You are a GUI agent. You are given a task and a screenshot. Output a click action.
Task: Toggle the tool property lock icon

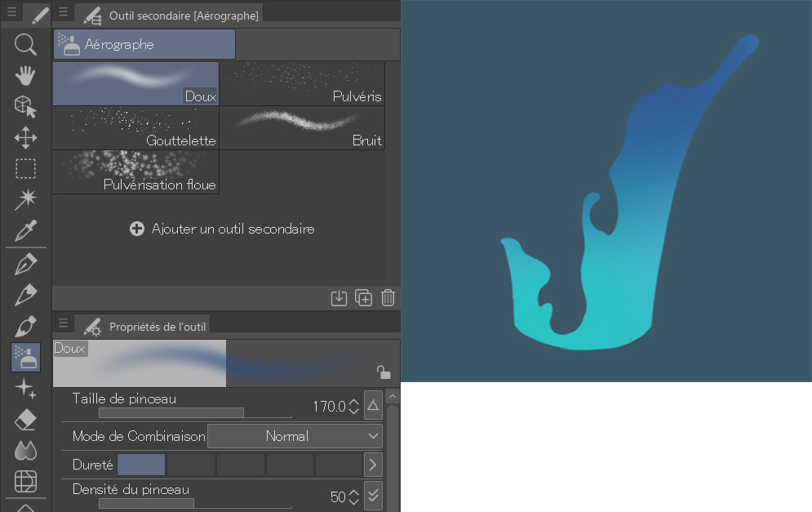click(383, 372)
